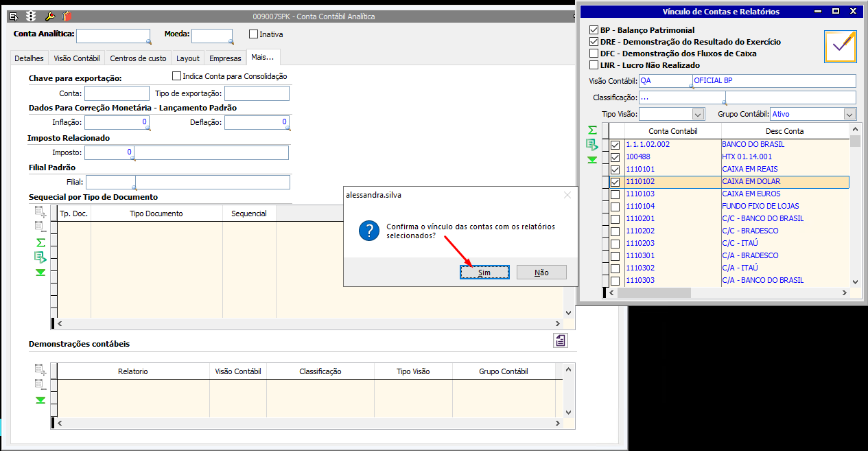Click the Não button in dialog

click(x=541, y=273)
